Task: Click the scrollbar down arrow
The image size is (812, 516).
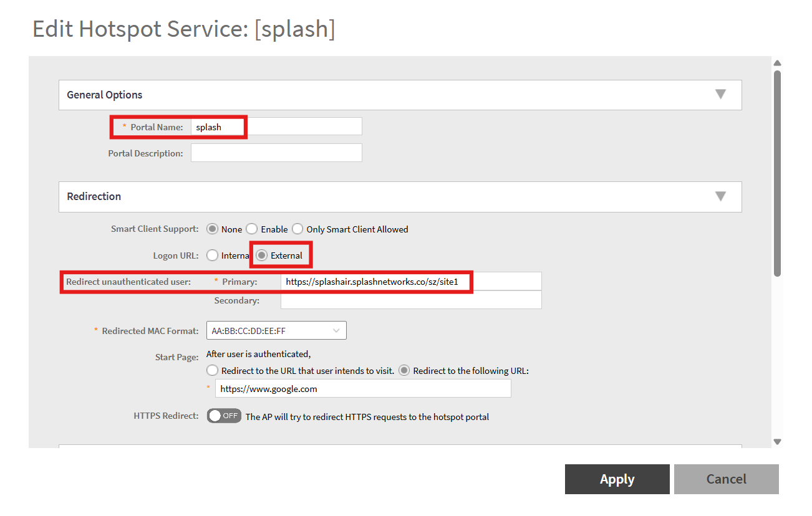Action: pos(777,441)
